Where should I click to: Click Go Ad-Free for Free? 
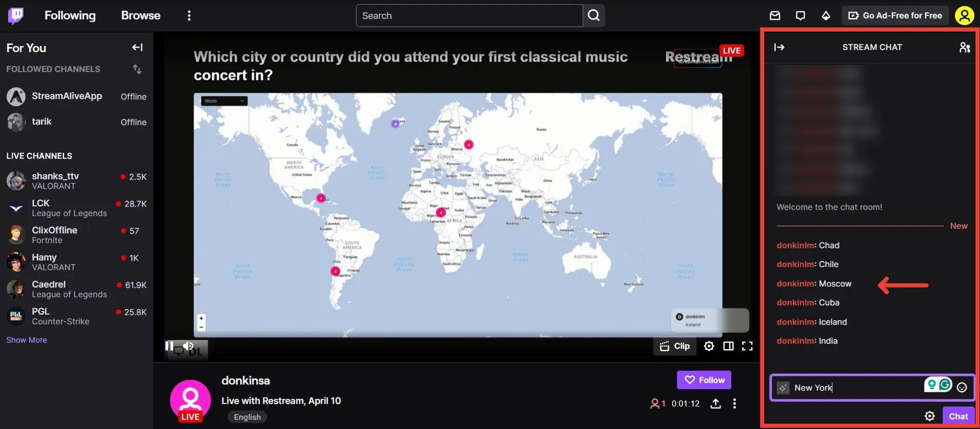point(895,16)
